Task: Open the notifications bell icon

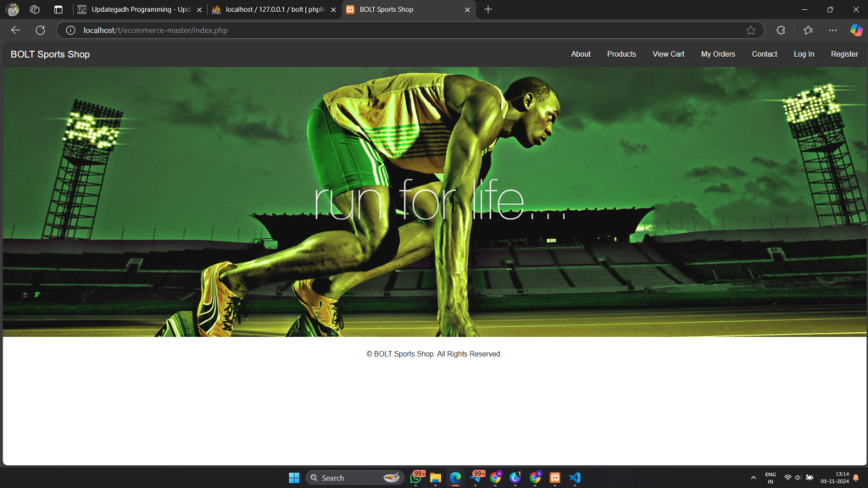Action: [856, 478]
